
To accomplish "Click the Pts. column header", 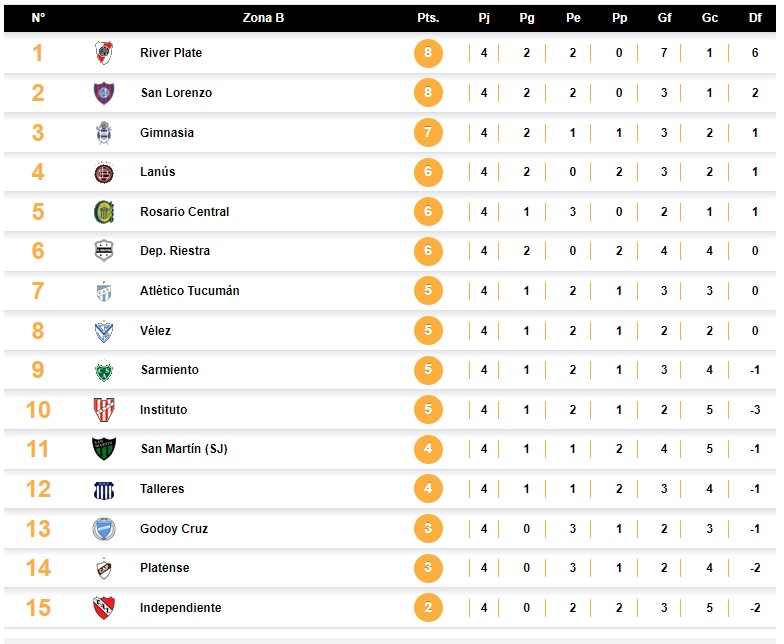I will [428, 18].
